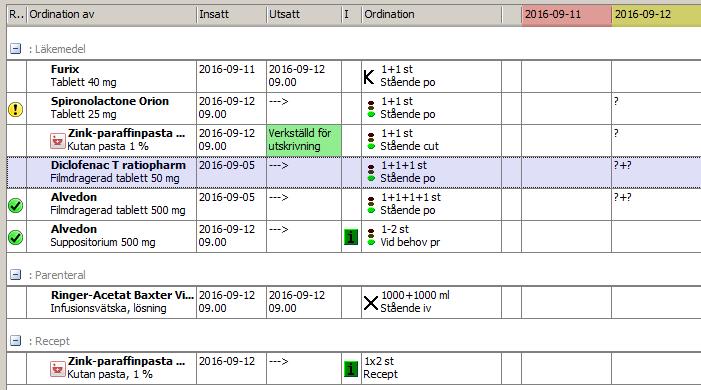701x390 pixels.
Task: Open green info icon on Recept Zink-paraffinpasta row
Action: [x=351, y=369]
